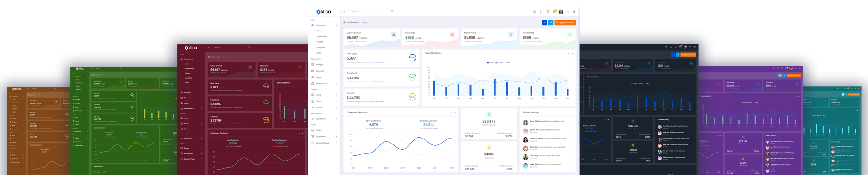Expand Apps menu in white sidebar
Viewport: 868px width, 175px height.
(x=324, y=77)
